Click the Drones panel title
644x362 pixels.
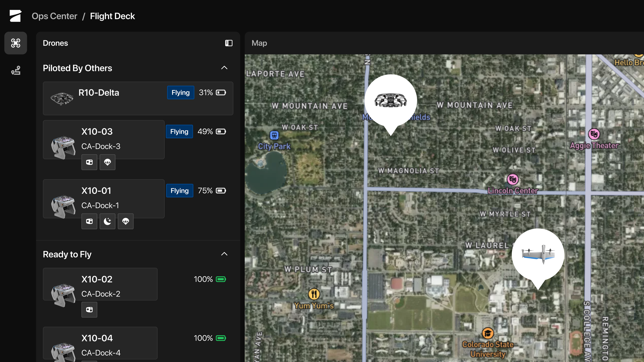55,43
